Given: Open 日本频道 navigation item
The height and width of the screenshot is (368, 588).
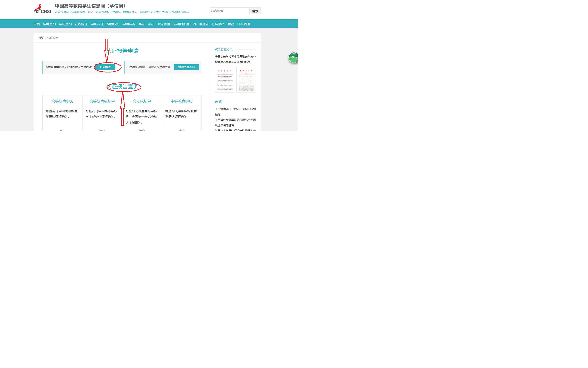Looking at the screenshot, I should coord(243,24).
